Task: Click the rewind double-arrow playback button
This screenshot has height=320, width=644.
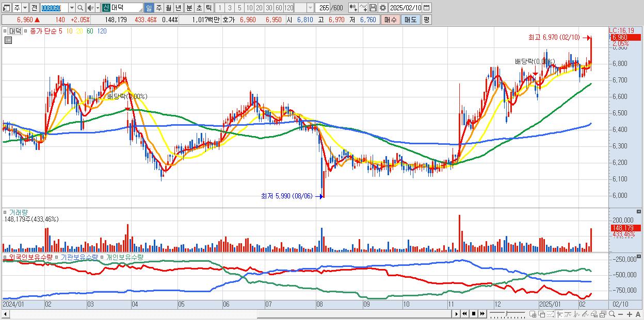Action: [464, 314]
